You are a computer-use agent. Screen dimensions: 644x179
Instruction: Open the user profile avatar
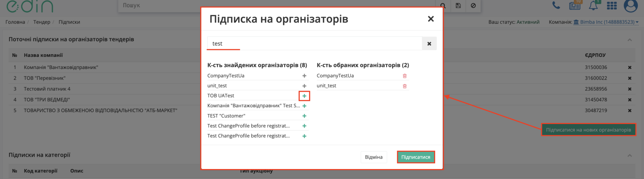[631, 5]
